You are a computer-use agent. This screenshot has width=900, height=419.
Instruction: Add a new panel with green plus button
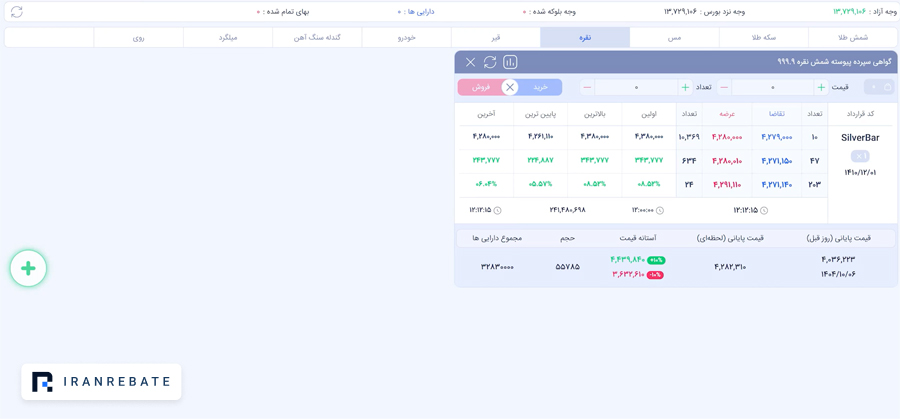click(28, 268)
